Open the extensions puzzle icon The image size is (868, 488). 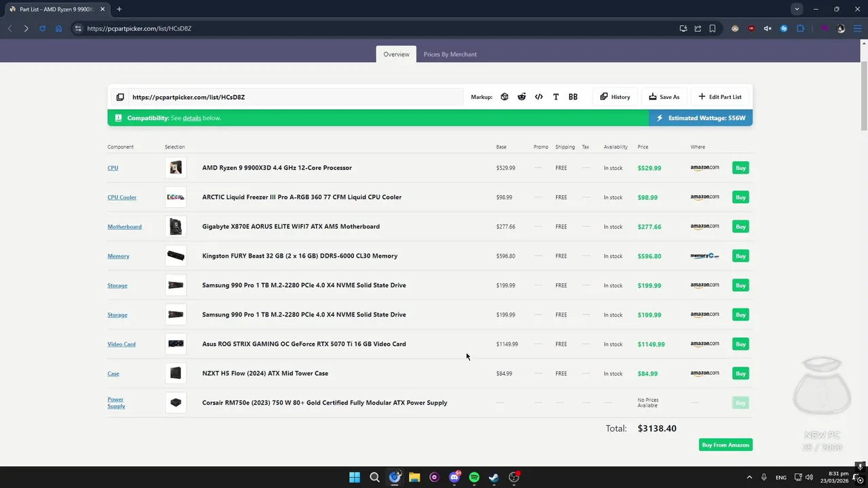pos(801,28)
